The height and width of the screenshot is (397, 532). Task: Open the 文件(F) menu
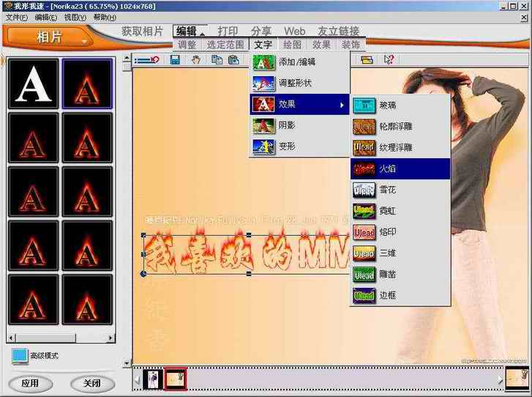point(17,18)
